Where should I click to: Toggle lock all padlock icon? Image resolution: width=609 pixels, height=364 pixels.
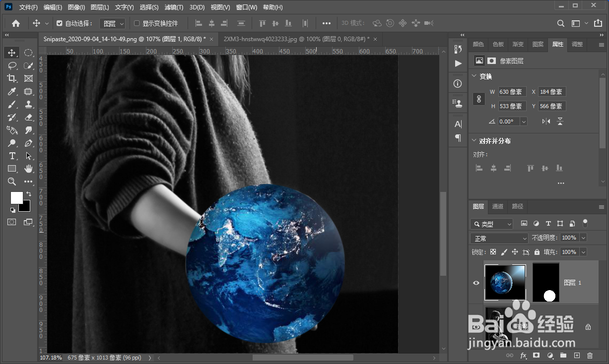[538, 252]
